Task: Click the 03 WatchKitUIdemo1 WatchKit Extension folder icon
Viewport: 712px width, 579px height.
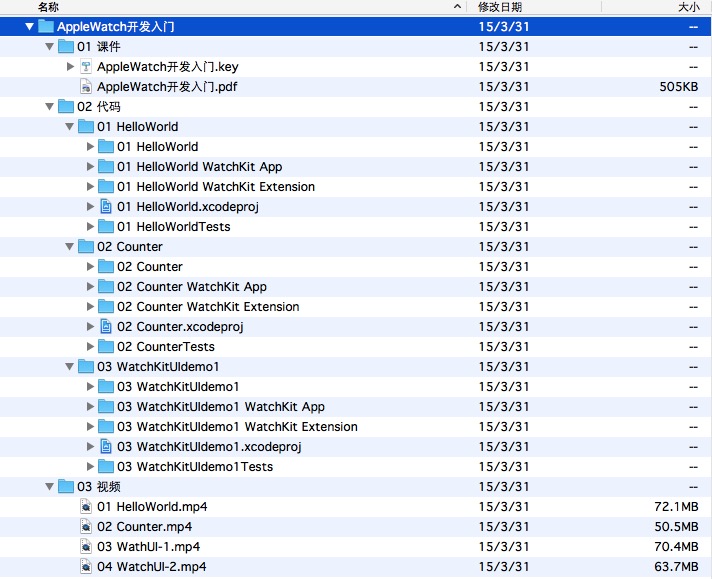Action: (106, 426)
